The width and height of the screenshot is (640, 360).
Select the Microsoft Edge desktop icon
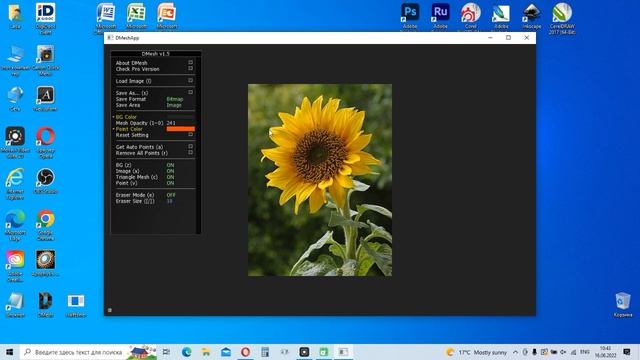[15, 224]
